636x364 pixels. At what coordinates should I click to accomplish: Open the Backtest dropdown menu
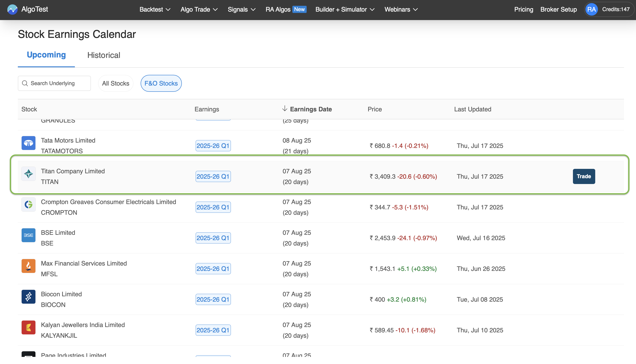(x=155, y=10)
